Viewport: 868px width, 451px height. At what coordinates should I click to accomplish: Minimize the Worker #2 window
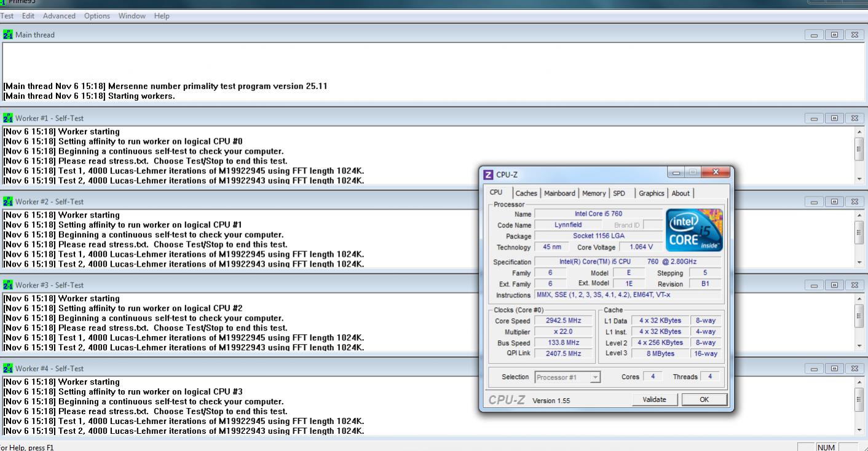coord(815,202)
